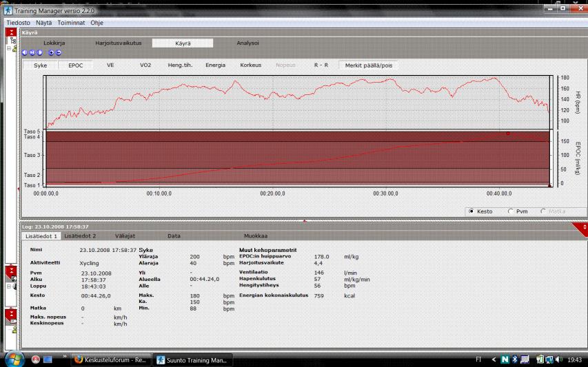Screen dimensions: 588x367
Task: Zoom in with the plus icon
Action: (50, 52)
